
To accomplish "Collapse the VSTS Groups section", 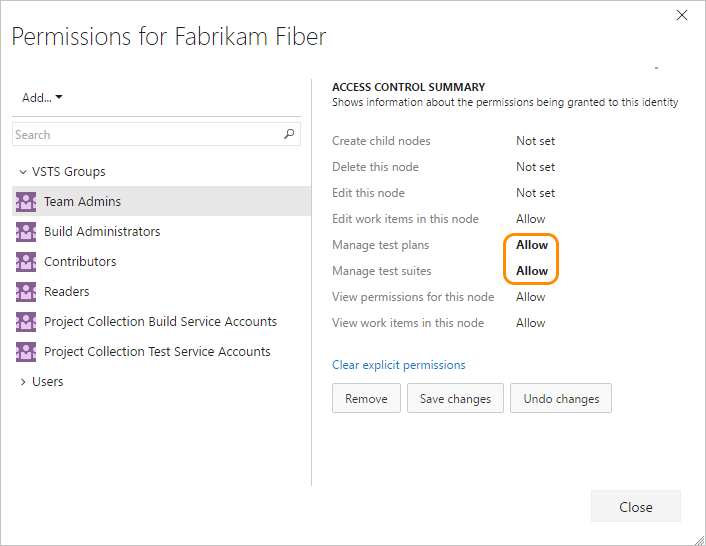I will coord(23,172).
